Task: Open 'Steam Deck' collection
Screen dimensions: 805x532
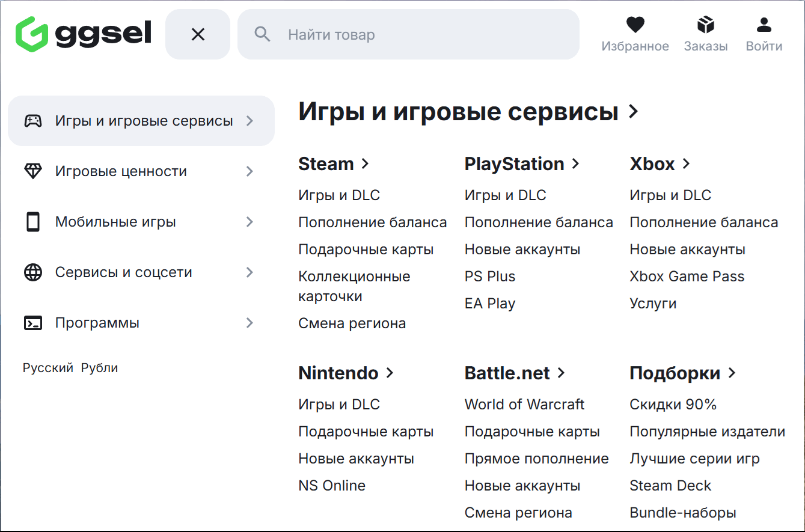Action: [670, 486]
